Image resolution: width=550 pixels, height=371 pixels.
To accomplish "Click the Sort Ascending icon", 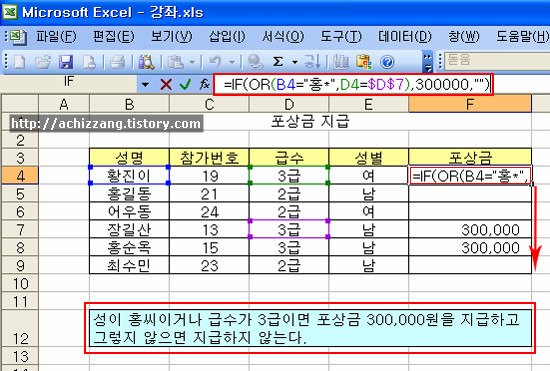I will tap(312, 62).
